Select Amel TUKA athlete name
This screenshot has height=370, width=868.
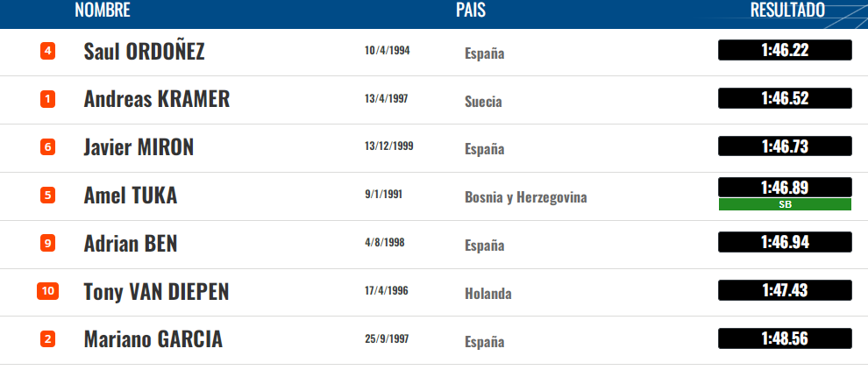click(x=130, y=195)
